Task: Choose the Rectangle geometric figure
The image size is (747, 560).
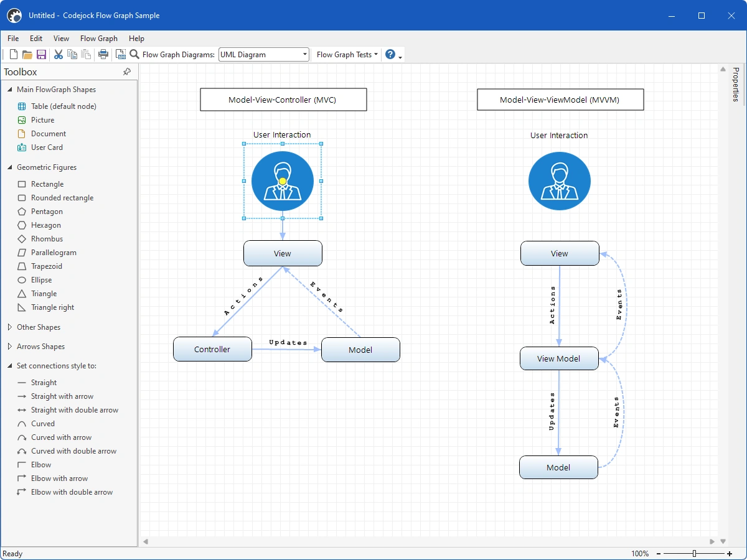Action: tap(47, 184)
